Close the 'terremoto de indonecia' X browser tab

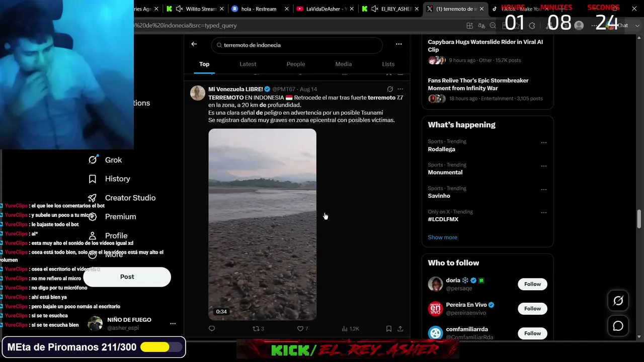pyautogui.click(x=482, y=9)
